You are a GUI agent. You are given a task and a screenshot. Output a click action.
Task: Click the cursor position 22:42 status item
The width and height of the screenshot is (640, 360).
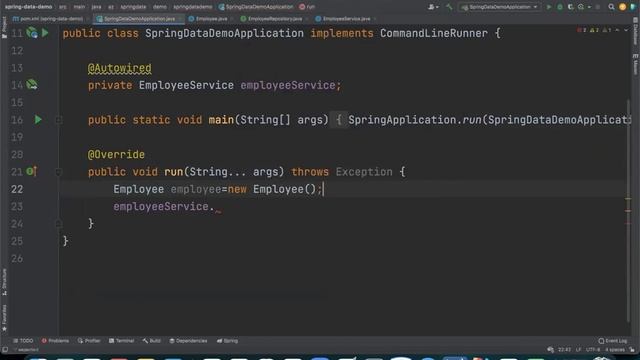564,350
